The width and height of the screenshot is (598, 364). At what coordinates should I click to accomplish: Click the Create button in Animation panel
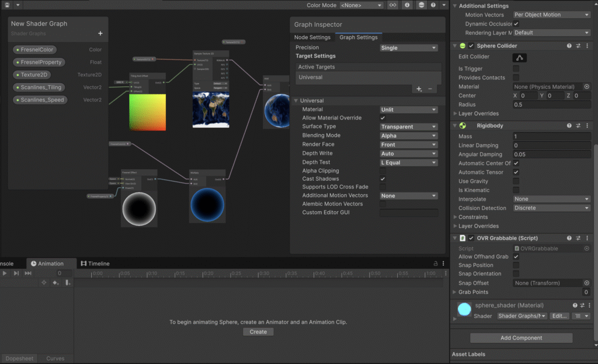258,332
